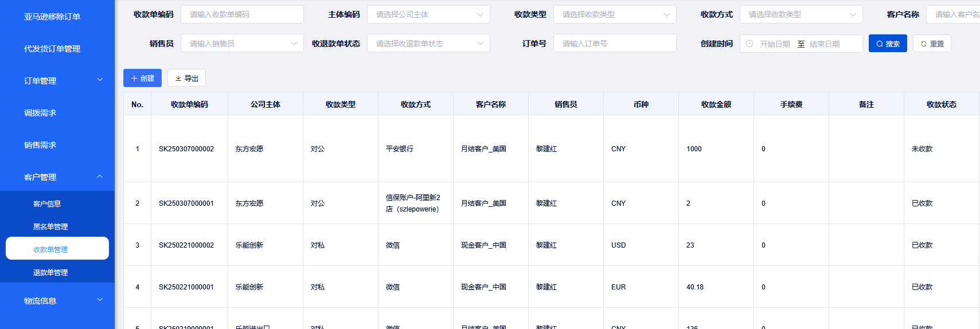Expand the 物流信息 sidebar menu

point(57,301)
